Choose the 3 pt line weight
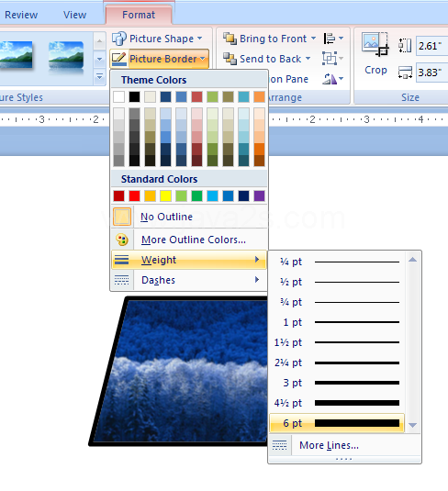Viewport: 448px width, 491px height. 337,383
